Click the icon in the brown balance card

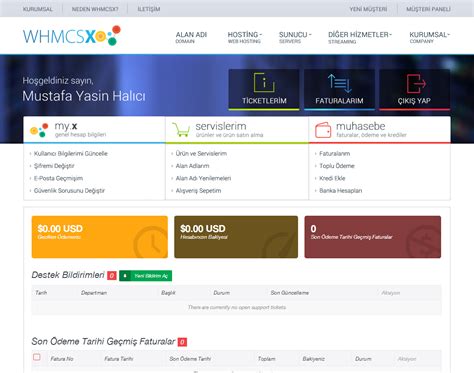(279, 246)
